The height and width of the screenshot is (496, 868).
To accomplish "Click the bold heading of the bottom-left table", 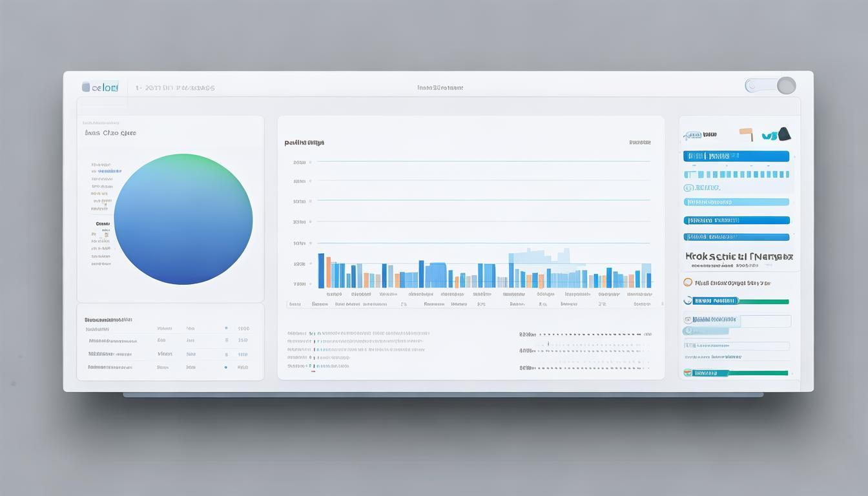I will pos(108,320).
